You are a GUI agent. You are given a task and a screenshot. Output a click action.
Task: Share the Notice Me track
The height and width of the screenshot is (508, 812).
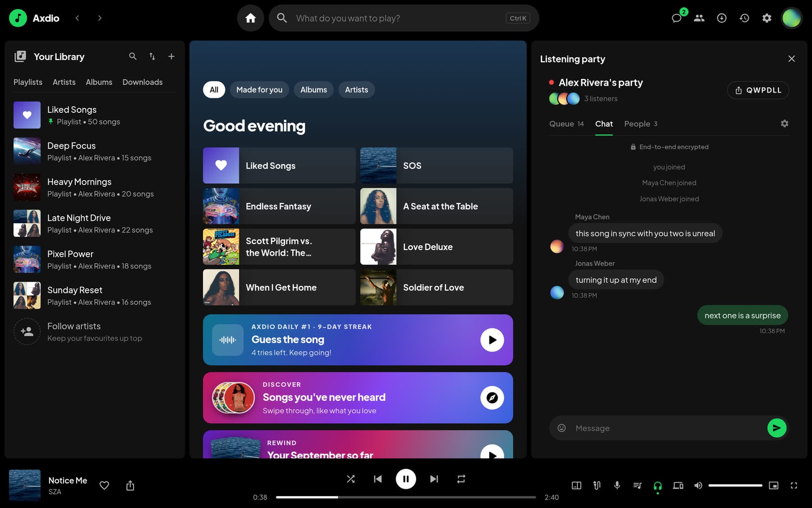point(130,485)
